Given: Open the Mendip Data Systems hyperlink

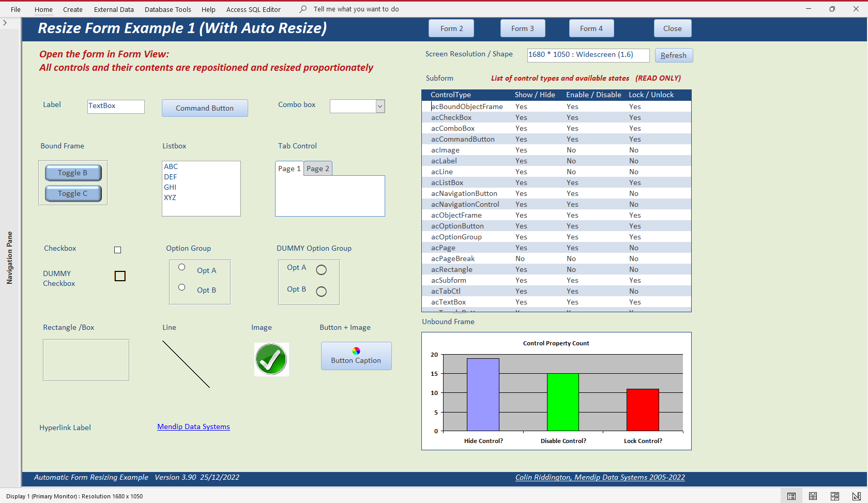Looking at the screenshot, I should pos(193,426).
